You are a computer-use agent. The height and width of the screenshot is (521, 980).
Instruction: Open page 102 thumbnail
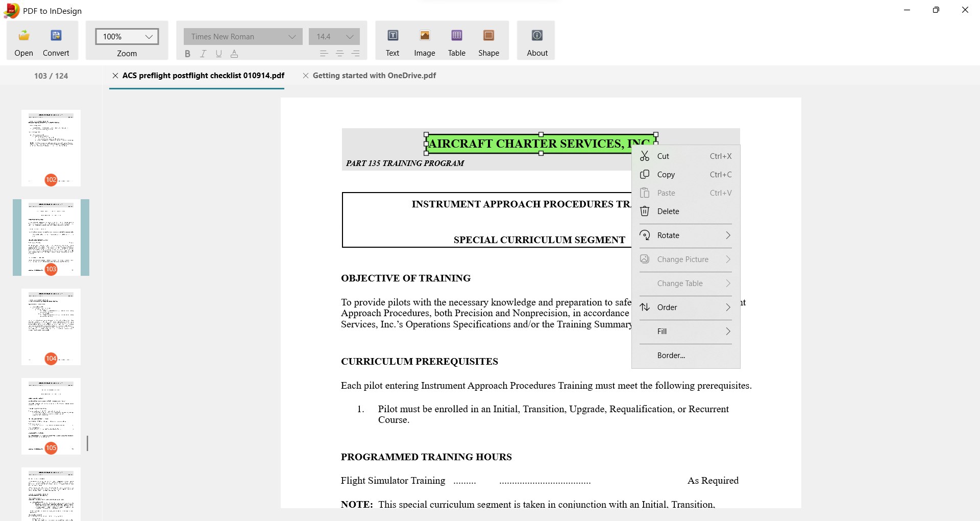pyautogui.click(x=51, y=148)
